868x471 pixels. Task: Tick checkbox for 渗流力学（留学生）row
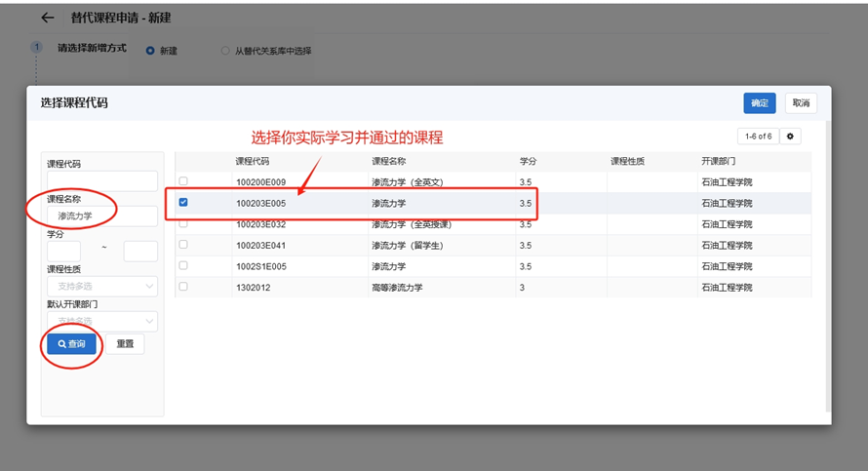pyautogui.click(x=183, y=245)
